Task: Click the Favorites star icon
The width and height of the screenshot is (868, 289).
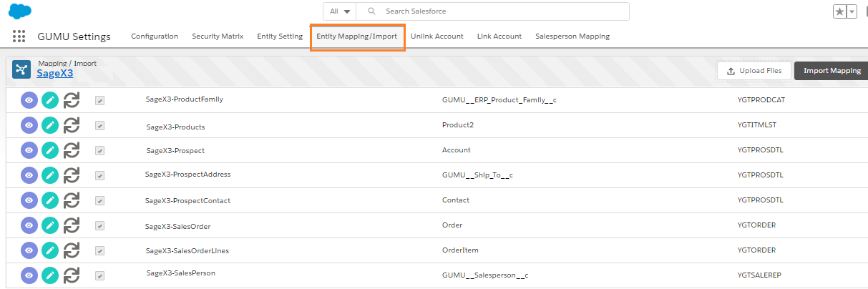Action: pos(839,11)
